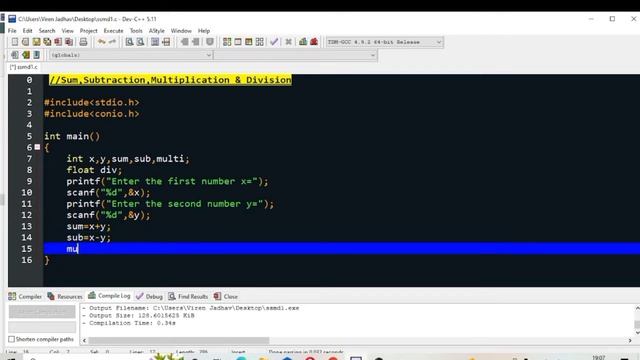
Task: Click the Goto line toolbar icon
Action: [166, 42]
